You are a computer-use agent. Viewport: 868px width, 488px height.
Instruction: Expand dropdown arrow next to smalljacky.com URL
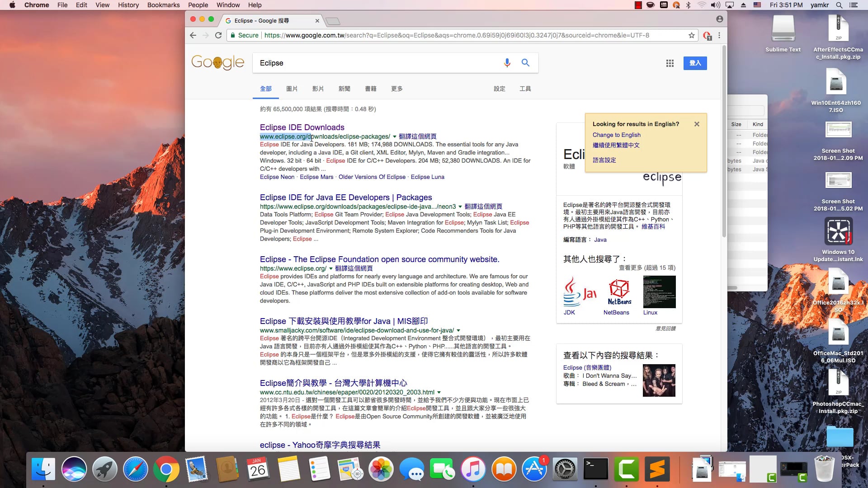(458, 330)
